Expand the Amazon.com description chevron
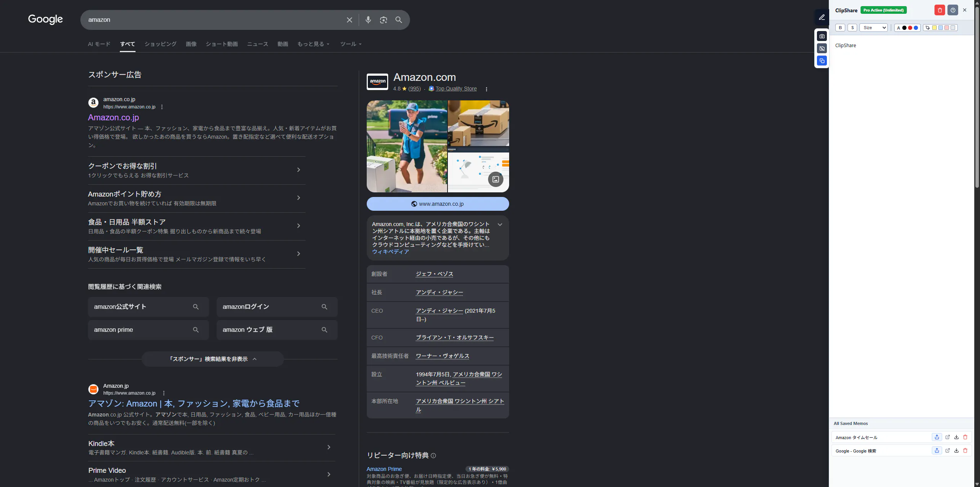Image resolution: width=980 pixels, height=487 pixels. (x=500, y=225)
